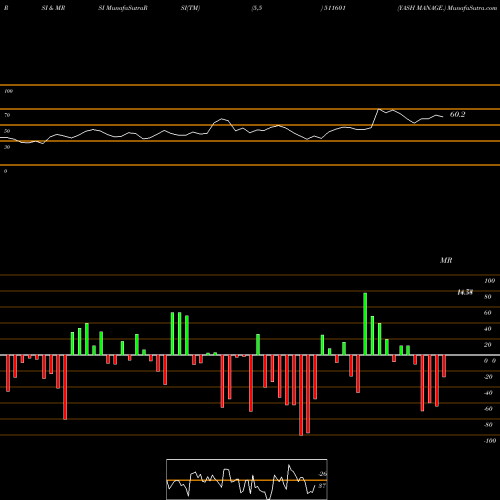Click the 70 level label on RSI chart
This screenshot has height=500, width=500.
click(x=7, y=115)
